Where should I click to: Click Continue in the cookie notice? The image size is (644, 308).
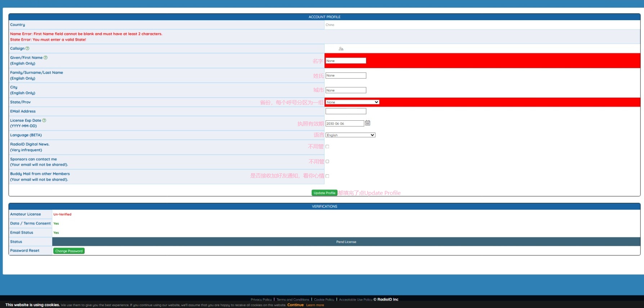295,305
